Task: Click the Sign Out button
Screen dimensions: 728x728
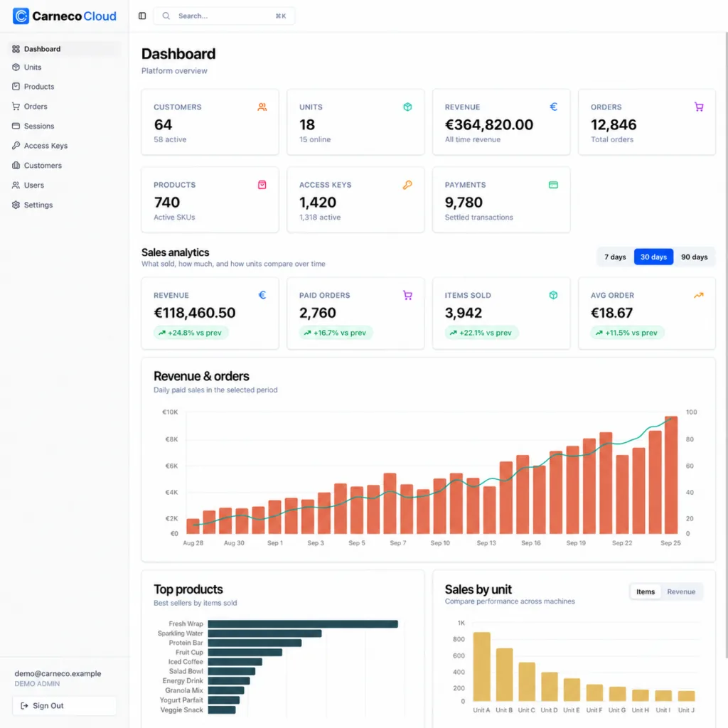Action: click(x=64, y=706)
